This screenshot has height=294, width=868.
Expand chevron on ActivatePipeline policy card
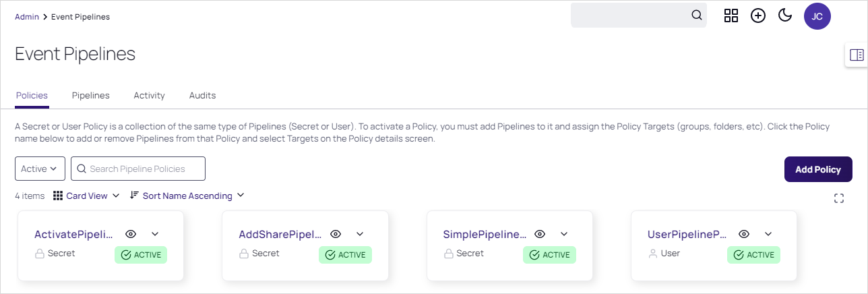(x=155, y=234)
